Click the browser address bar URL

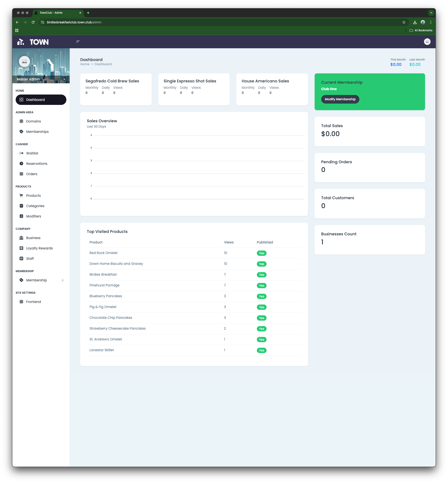(x=74, y=22)
